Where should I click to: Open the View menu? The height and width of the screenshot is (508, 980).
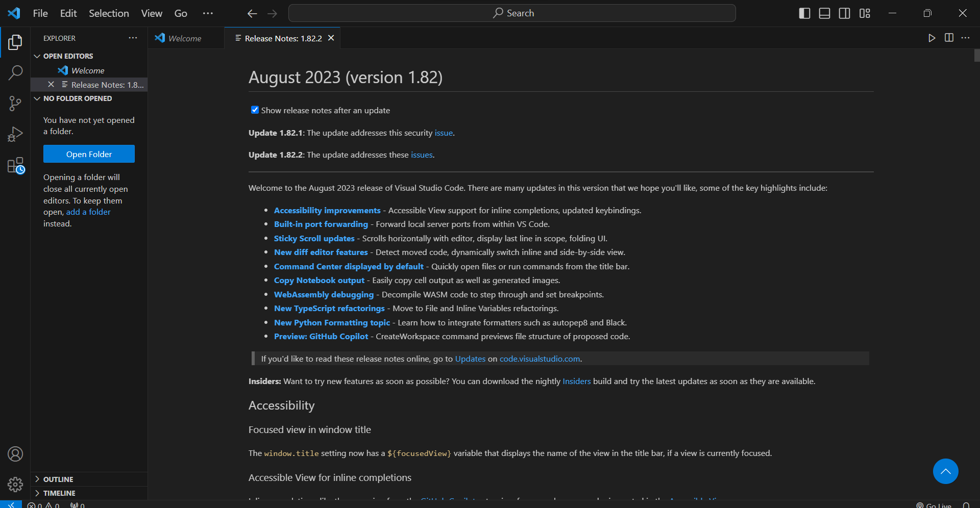(x=152, y=13)
